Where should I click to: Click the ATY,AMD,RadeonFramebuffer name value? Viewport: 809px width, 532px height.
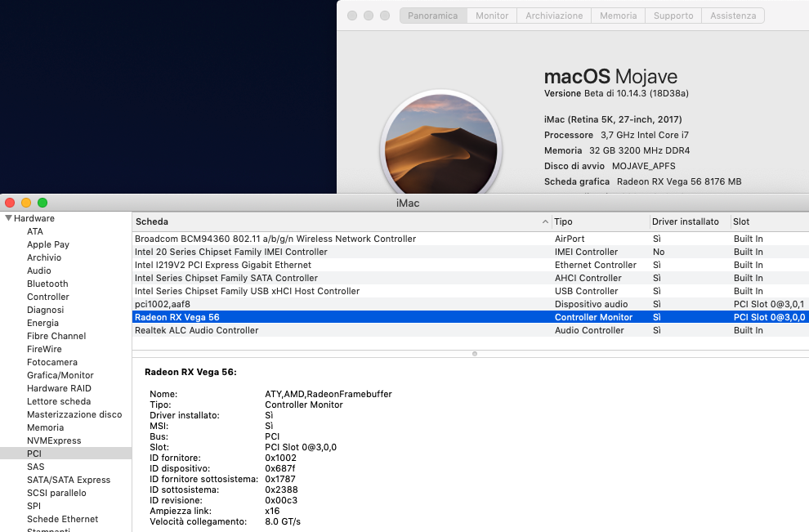(329, 394)
